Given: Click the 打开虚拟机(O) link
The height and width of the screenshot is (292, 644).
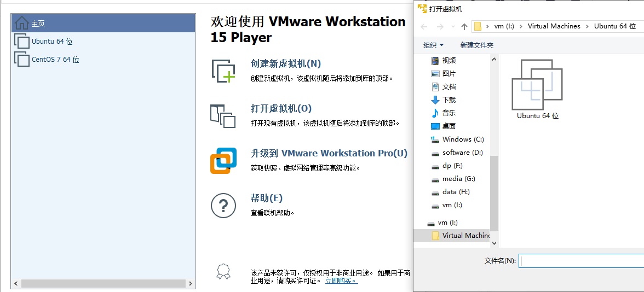Looking at the screenshot, I should click(281, 109).
